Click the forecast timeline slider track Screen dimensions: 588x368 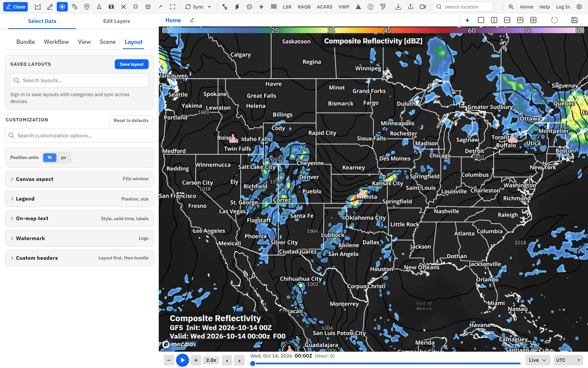pyautogui.click(x=387, y=364)
